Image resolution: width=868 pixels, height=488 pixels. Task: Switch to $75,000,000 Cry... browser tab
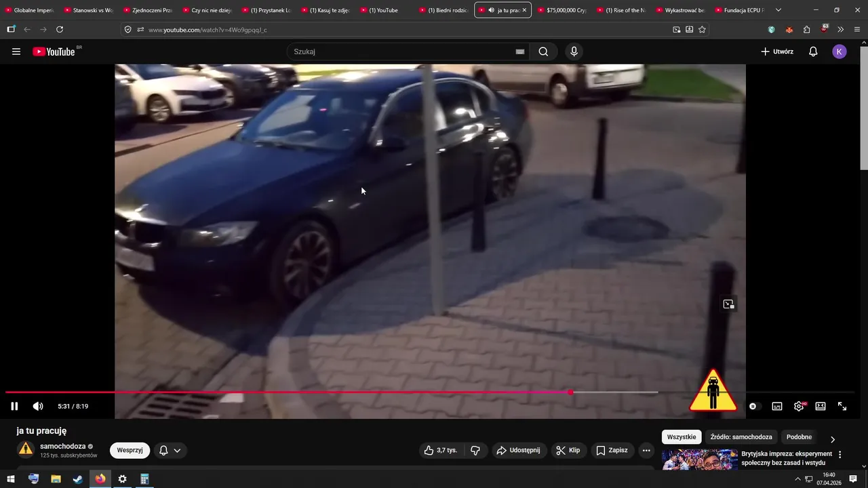click(x=561, y=10)
